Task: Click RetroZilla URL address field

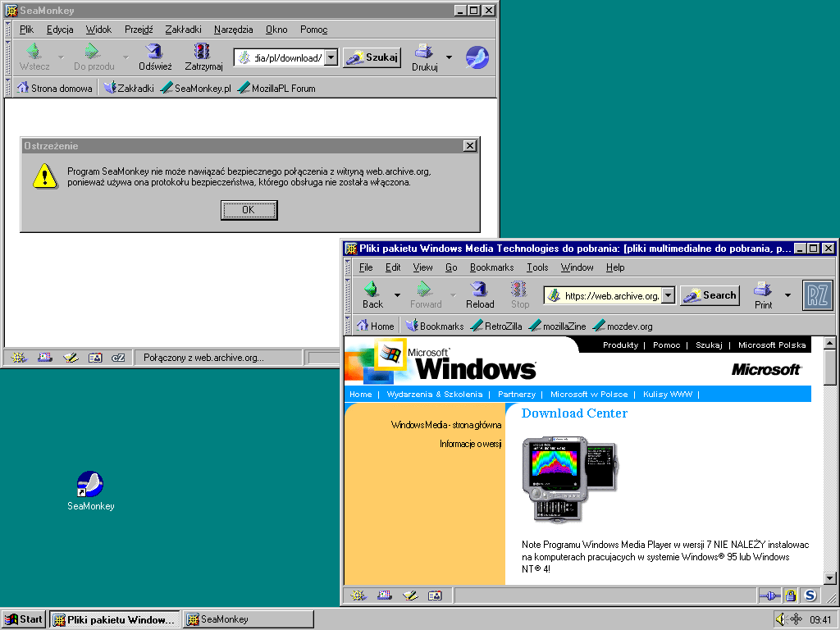Action: point(610,295)
